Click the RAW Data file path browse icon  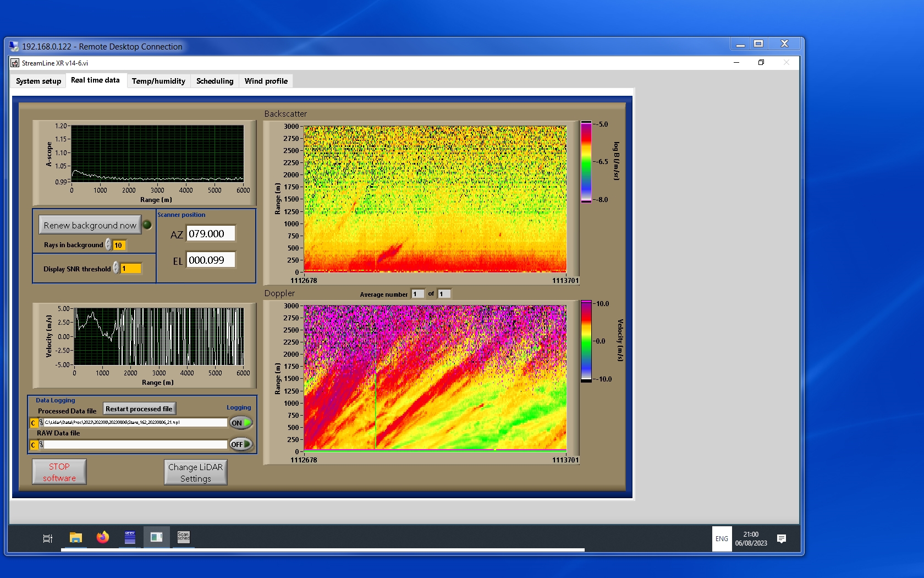41,444
